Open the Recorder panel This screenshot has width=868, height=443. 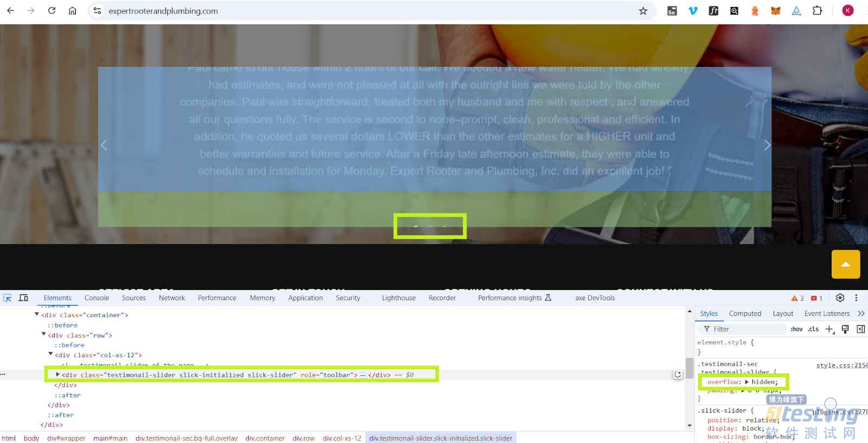(442, 298)
